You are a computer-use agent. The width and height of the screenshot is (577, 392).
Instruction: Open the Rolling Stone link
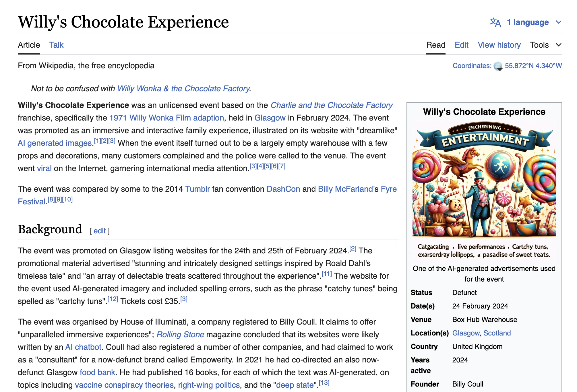(x=180, y=334)
